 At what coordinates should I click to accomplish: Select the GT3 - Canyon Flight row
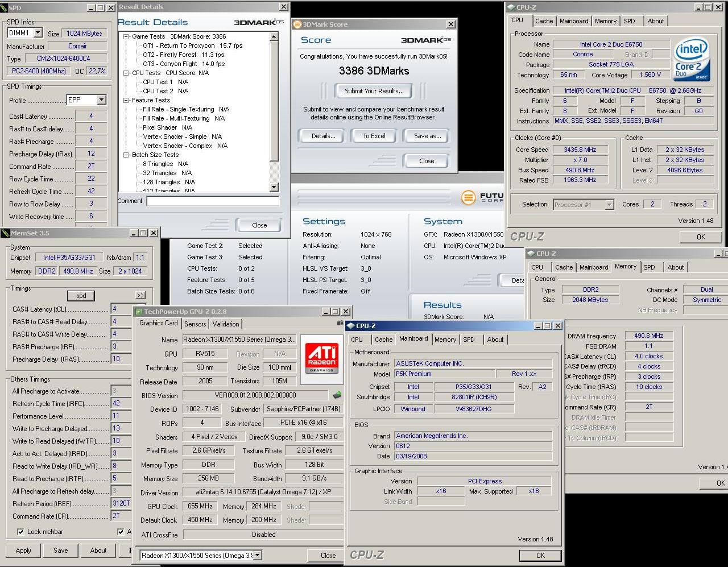pyautogui.click(x=184, y=64)
